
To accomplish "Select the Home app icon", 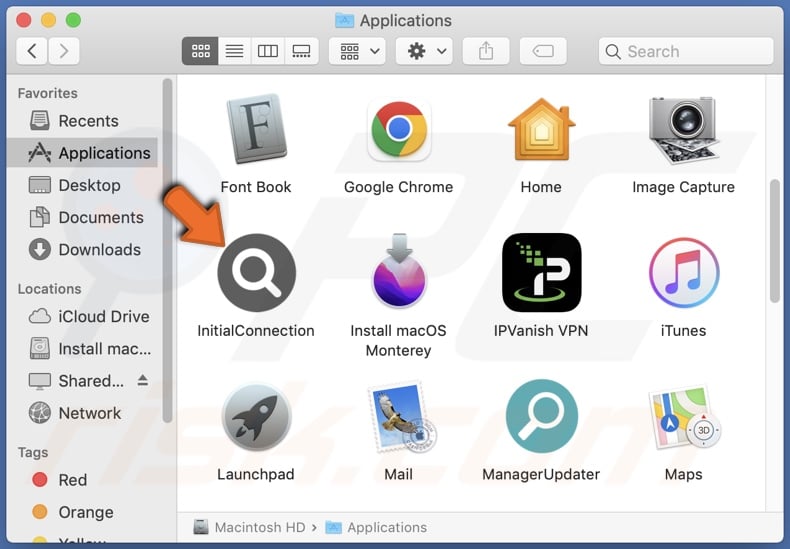I will [x=541, y=129].
